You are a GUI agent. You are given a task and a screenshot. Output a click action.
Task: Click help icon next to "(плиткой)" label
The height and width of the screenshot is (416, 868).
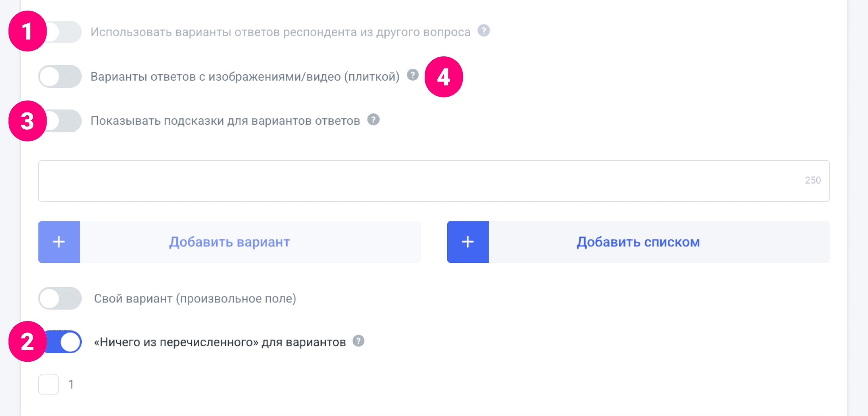click(x=413, y=75)
